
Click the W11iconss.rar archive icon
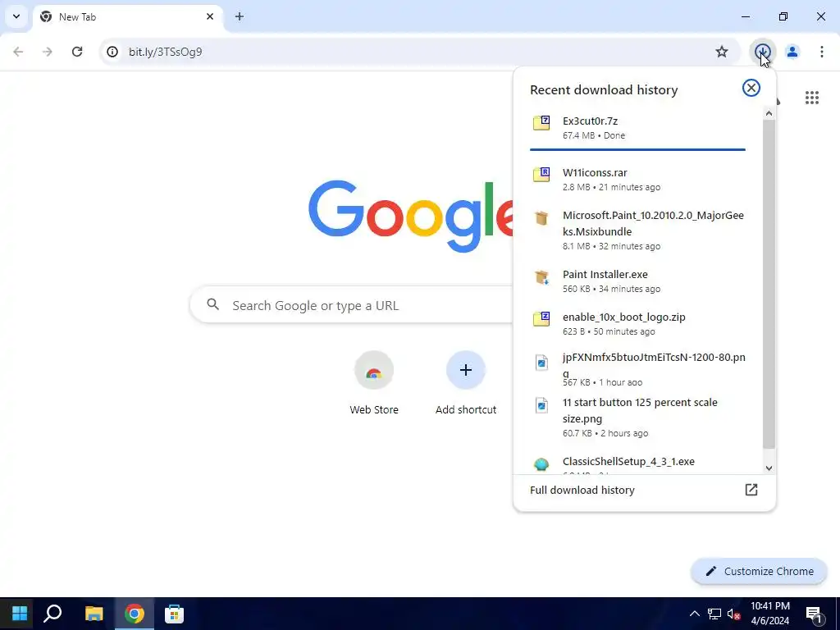click(541, 174)
